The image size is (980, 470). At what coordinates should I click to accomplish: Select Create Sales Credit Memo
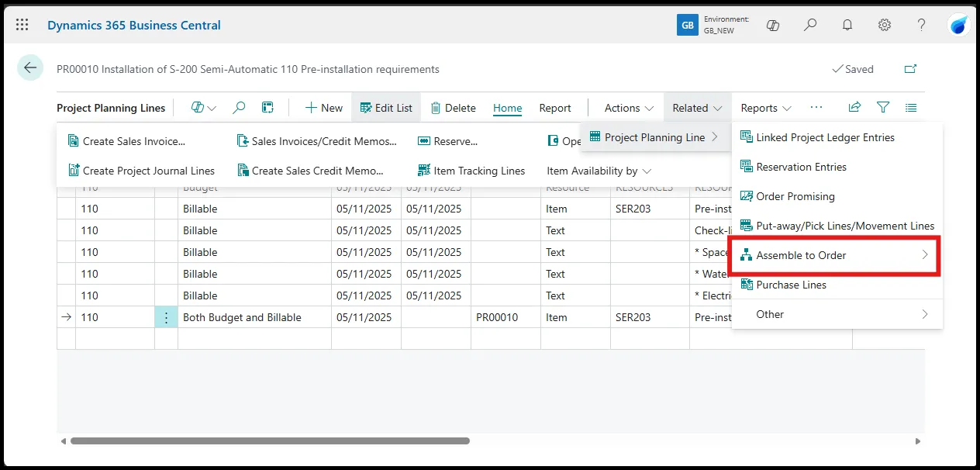coord(311,171)
